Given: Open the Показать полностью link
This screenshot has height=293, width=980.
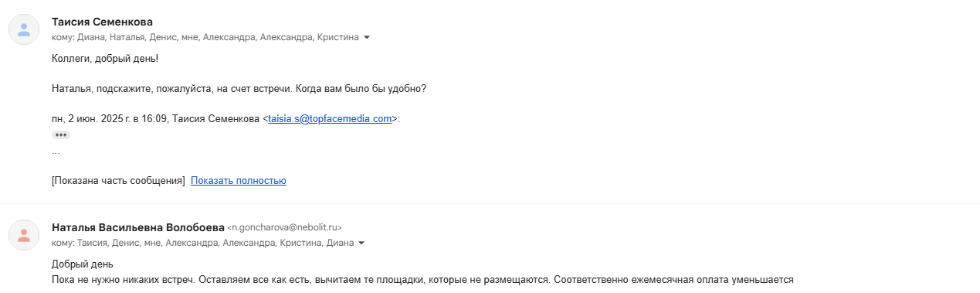Looking at the screenshot, I should point(239,181).
